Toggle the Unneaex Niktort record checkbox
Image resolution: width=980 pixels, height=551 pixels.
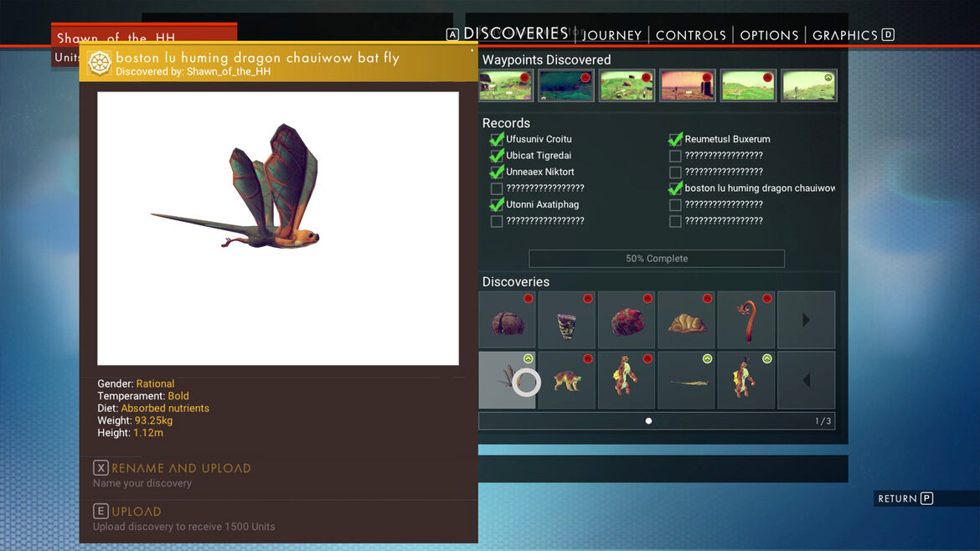coord(497,172)
